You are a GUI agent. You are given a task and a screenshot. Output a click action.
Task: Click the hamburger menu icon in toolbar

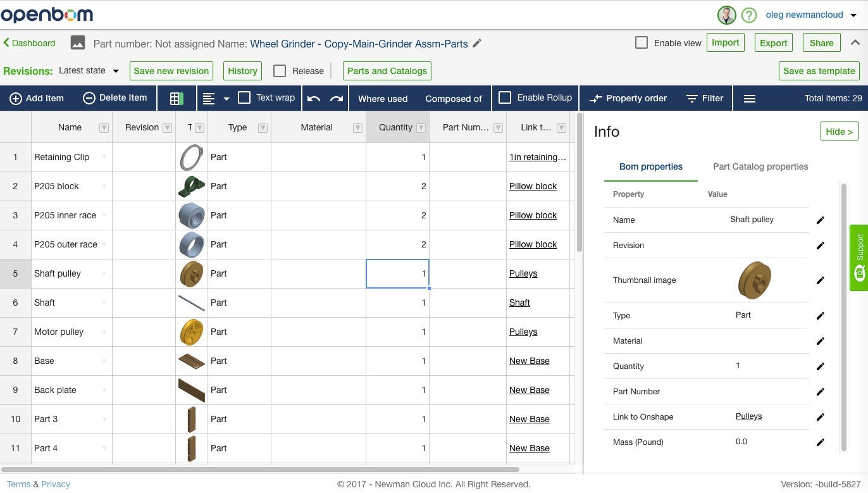750,98
